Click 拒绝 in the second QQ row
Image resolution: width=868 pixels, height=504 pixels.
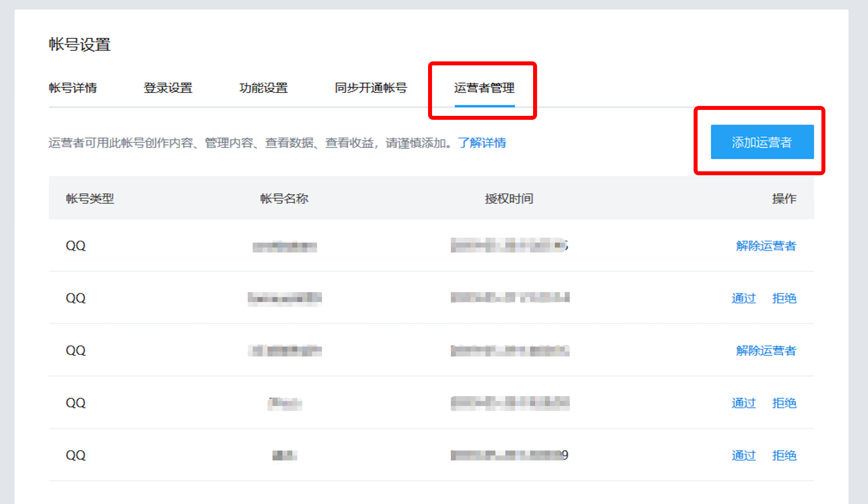(x=784, y=298)
